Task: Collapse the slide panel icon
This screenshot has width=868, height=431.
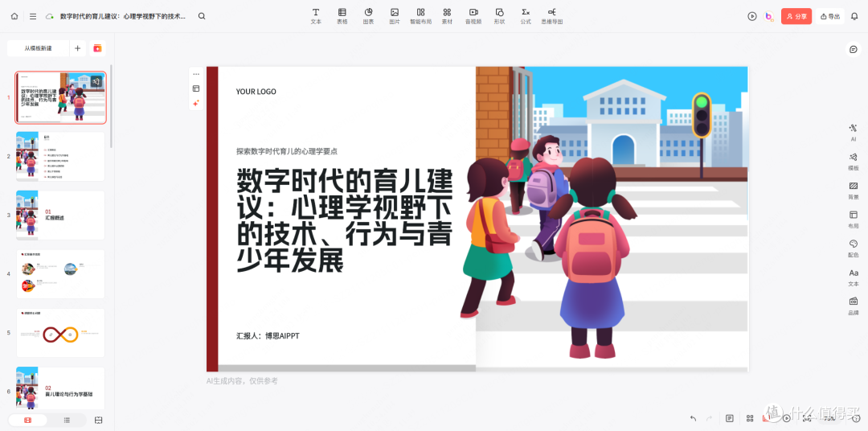Action: pyautogui.click(x=99, y=420)
